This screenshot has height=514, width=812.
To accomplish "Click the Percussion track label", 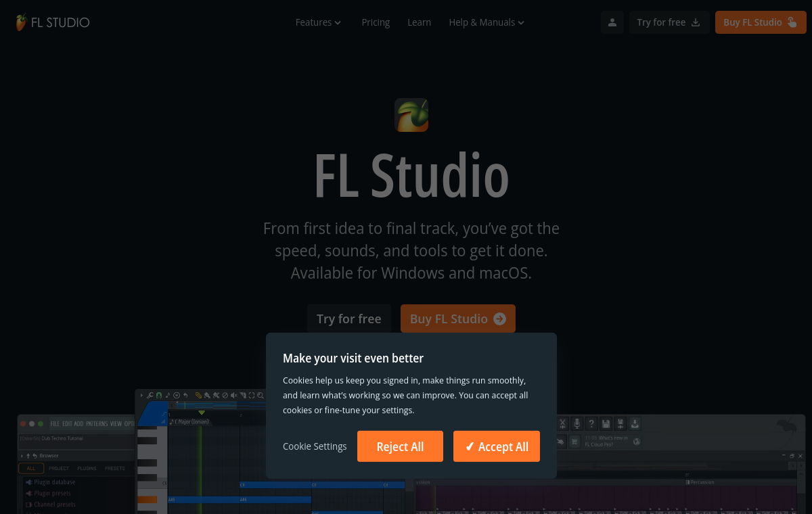I will tap(702, 482).
